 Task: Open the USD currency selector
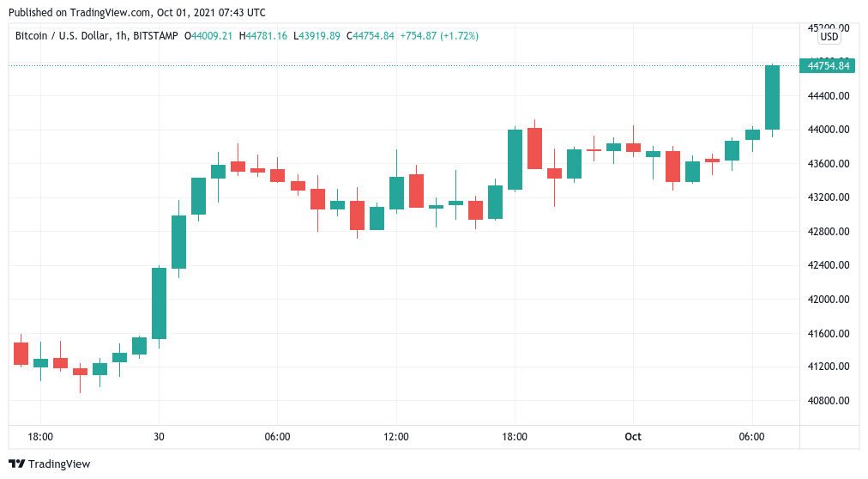[829, 37]
